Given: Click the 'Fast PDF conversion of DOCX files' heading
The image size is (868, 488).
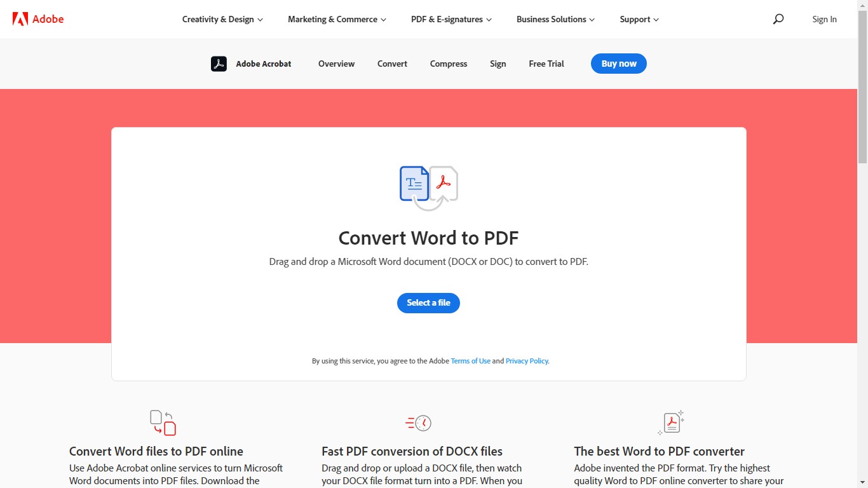Looking at the screenshot, I should (412, 451).
